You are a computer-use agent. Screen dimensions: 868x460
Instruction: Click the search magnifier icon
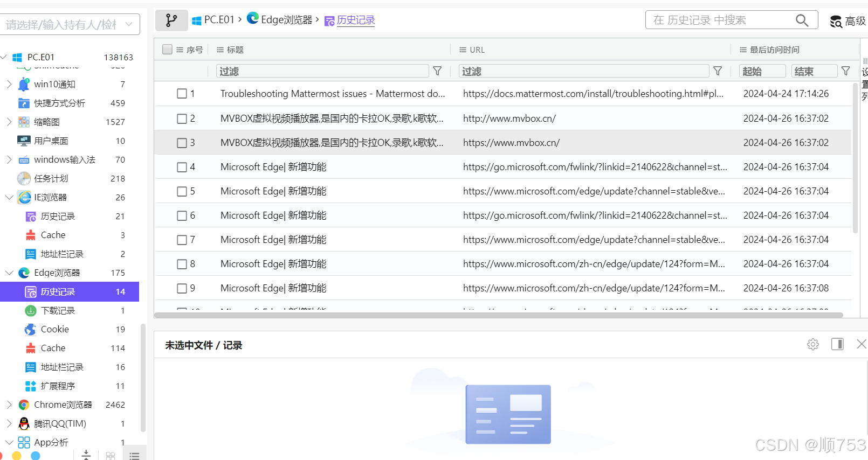[x=802, y=20]
